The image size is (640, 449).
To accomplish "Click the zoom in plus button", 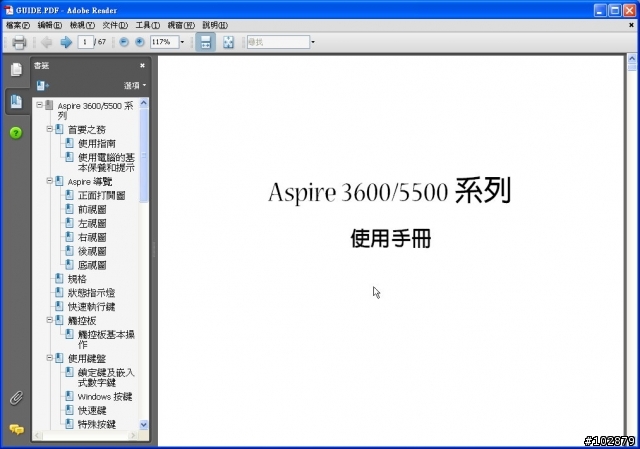I will (140, 42).
